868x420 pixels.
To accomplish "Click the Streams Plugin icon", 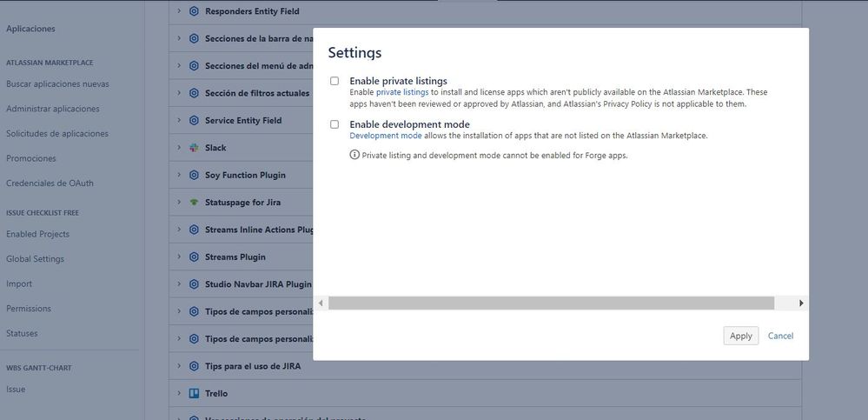I will (194, 257).
